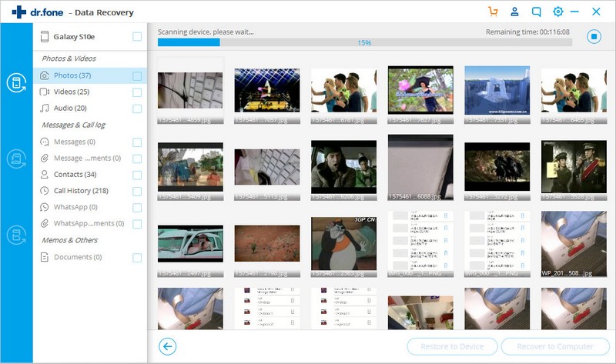Open the settings gear icon
The image size is (616, 364).
(558, 12)
